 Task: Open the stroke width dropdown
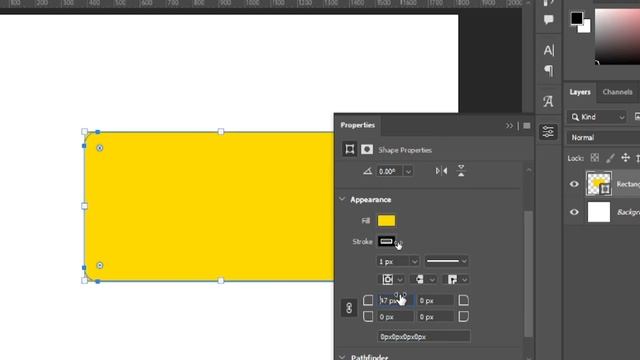click(414, 261)
